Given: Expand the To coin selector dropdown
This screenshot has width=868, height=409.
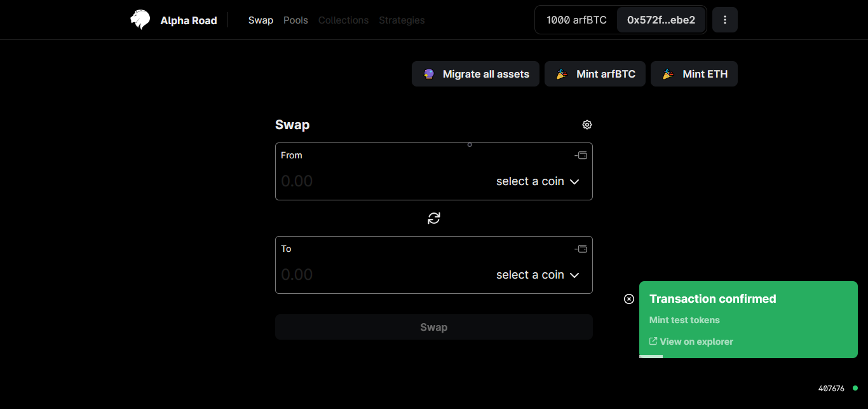Looking at the screenshot, I should point(538,275).
